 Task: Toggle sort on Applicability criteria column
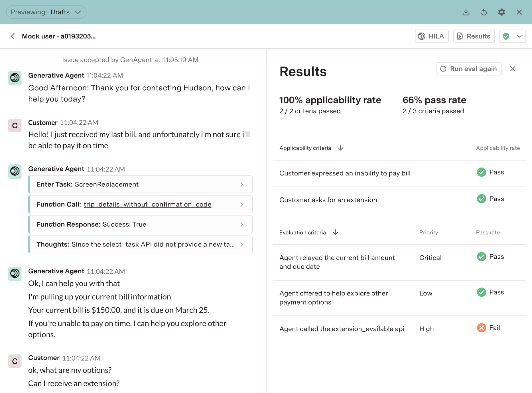[x=340, y=148]
